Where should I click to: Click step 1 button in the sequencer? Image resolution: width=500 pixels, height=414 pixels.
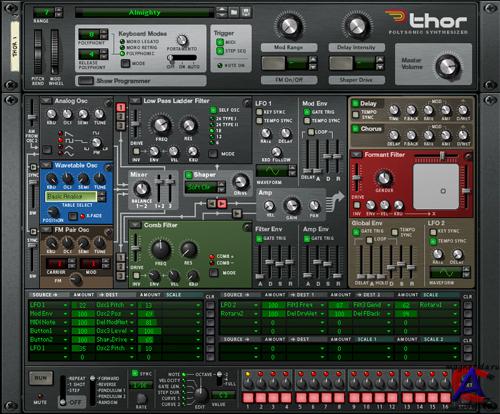[248, 397]
